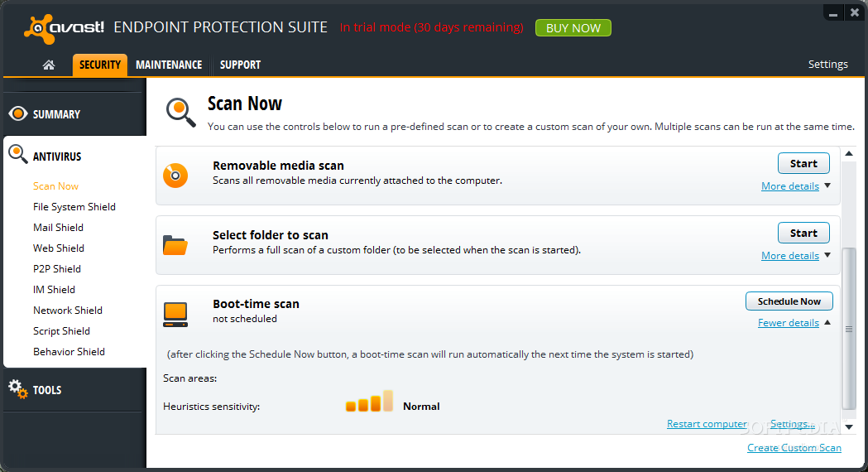Image resolution: width=868 pixels, height=472 pixels.
Task: Switch to the Maintenance tab
Action: tap(169, 65)
